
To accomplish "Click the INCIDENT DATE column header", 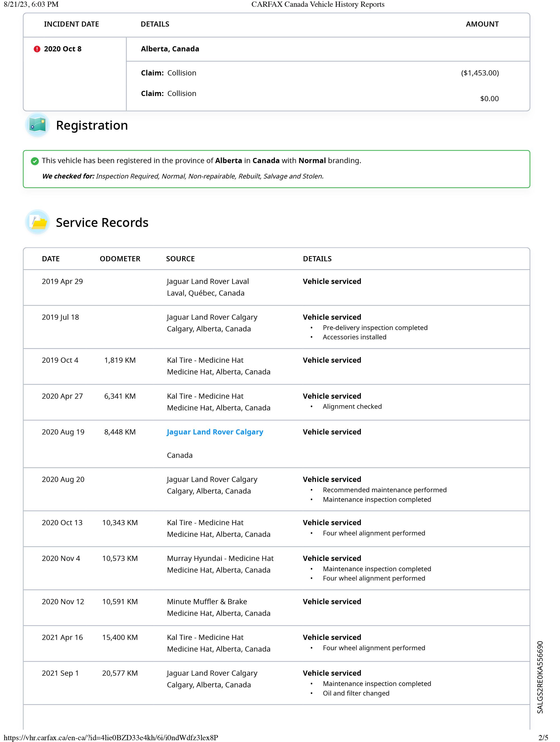I will click(71, 24).
